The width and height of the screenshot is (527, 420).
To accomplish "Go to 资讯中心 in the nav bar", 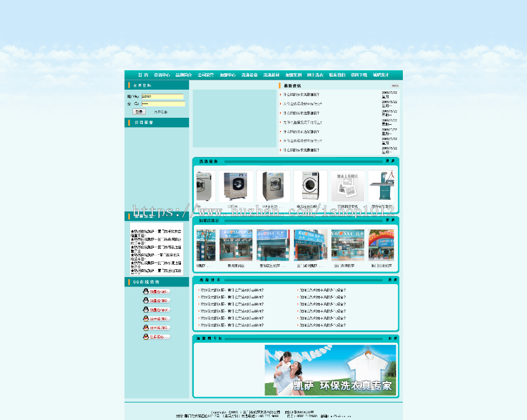I will pos(162,75).
